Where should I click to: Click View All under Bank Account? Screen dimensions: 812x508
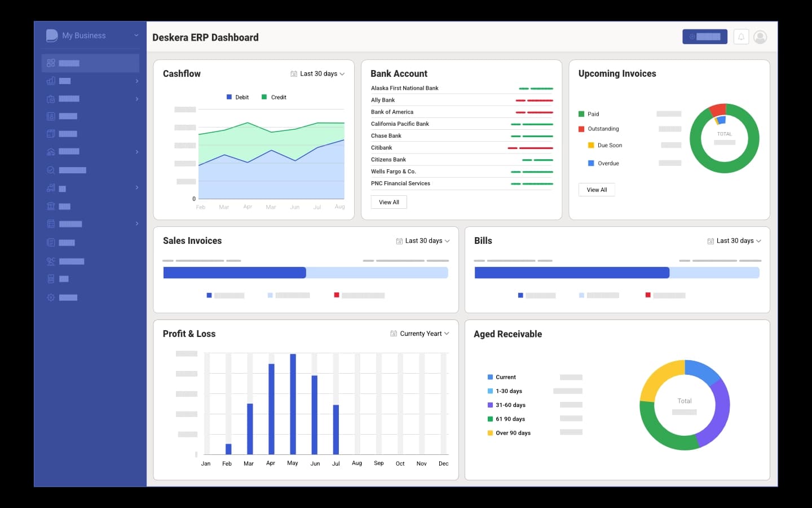(x=389, y=202)
